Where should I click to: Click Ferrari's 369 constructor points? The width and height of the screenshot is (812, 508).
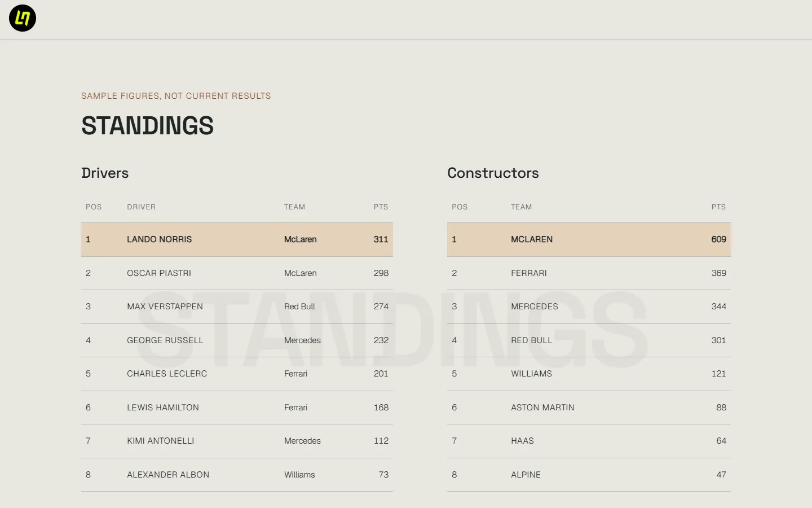click(x=718, y=273)
